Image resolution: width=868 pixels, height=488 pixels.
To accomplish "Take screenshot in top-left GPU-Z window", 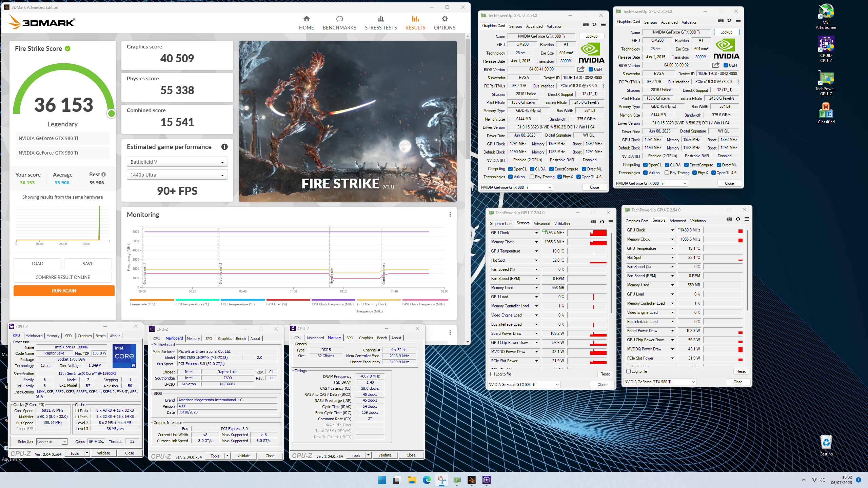I will pos(586,24).
